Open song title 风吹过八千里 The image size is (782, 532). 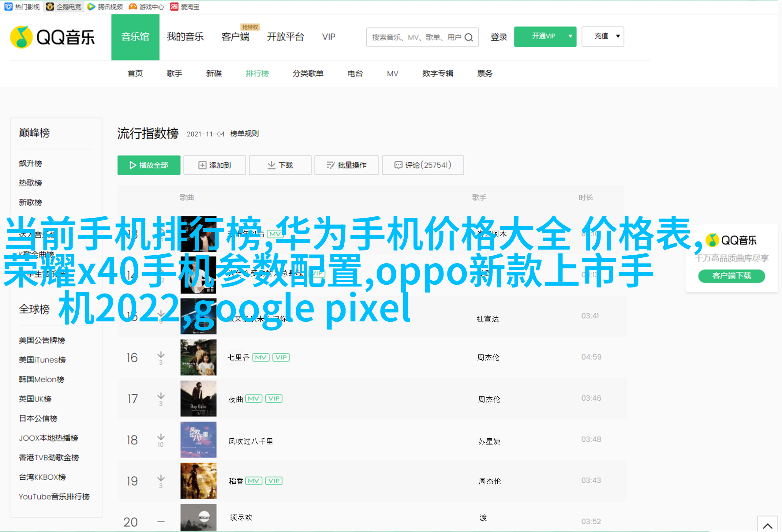click(x=251, y=441)
